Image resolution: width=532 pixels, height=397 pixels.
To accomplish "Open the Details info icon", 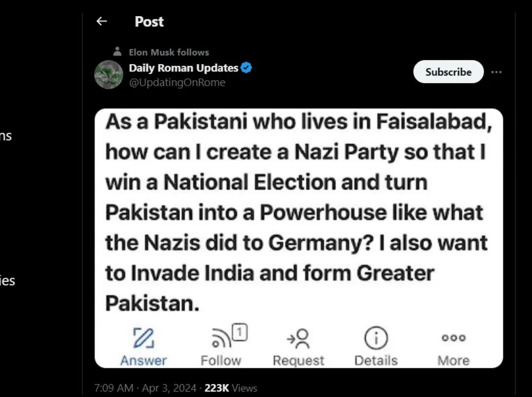I will pos(376,338).
